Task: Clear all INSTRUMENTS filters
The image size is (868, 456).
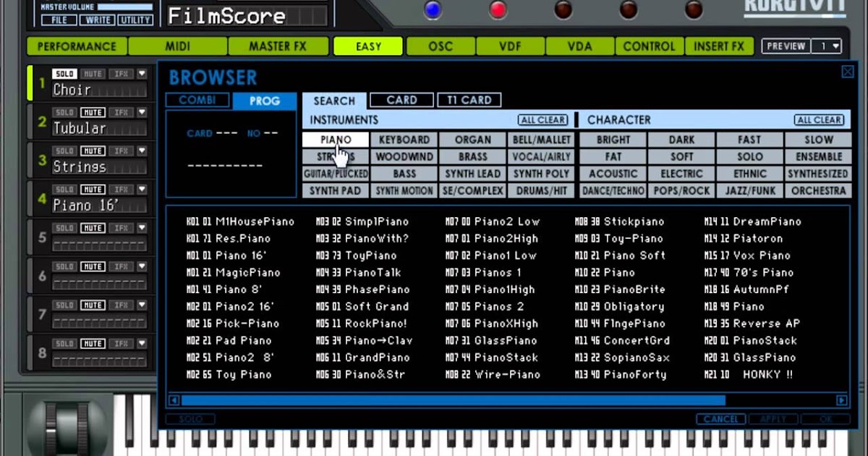Action: (x=542, y=120)
